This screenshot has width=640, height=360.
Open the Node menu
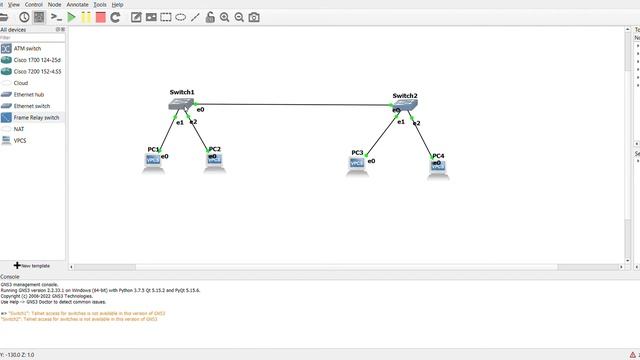coord(54,4)
